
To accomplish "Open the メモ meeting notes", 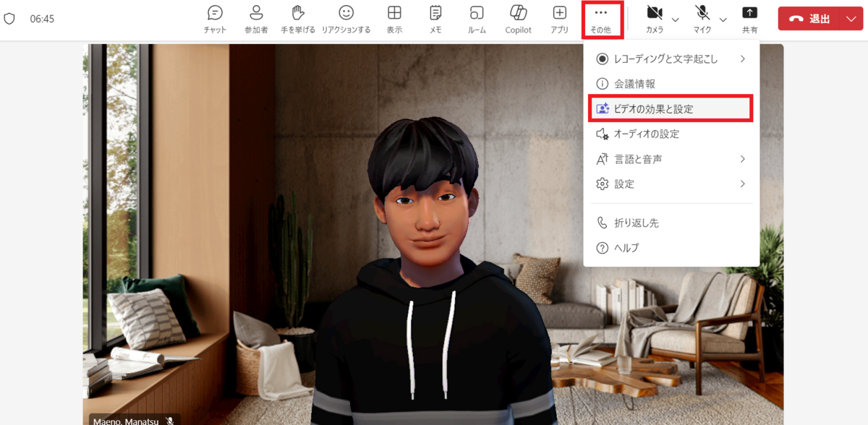I will (435, 20).
